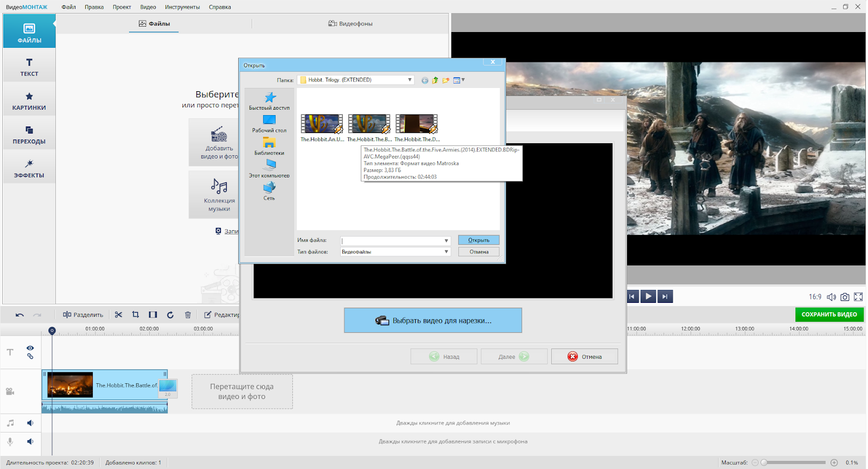This screenshot has height=469, width=868.
Task: Select Рабочий стол in Open dialog sidebar
Action: click(269, 124)
